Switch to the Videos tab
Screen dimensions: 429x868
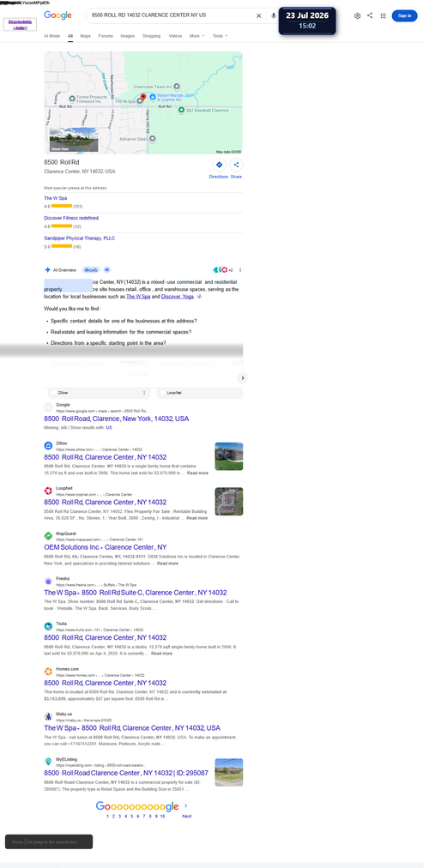(175, 36)
